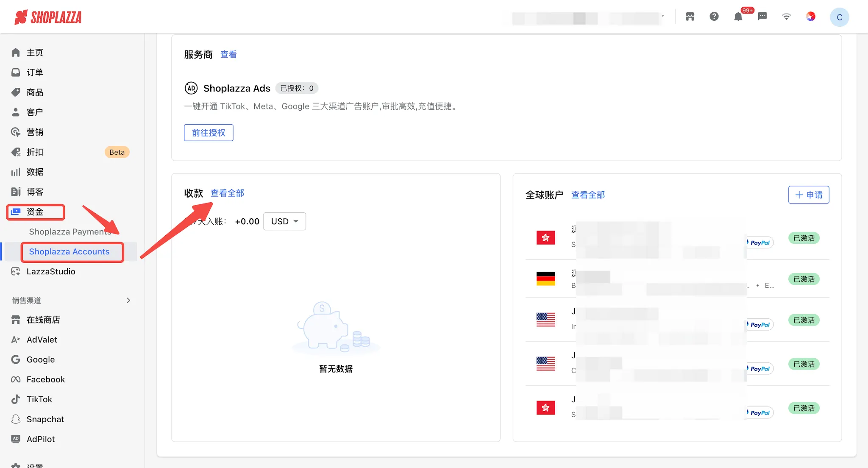This screenshot has height=468, width=868.
Task: Click the +0.00 amount value
Action: (x=247, y=221)
